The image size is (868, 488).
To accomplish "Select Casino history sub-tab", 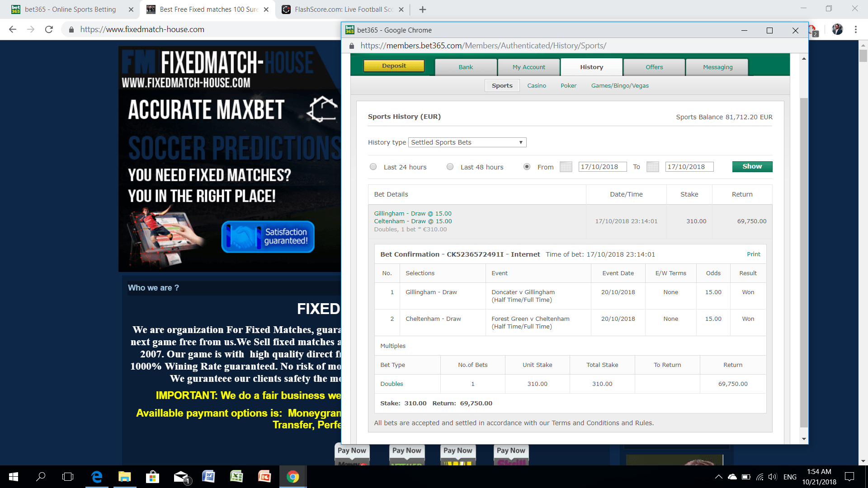I will pyautogui.click(x=537, y=86).
